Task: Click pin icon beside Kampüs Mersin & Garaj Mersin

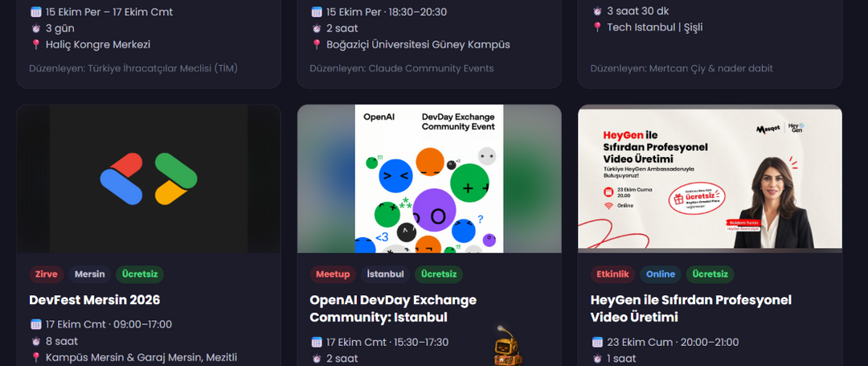Action: point(36,358)
